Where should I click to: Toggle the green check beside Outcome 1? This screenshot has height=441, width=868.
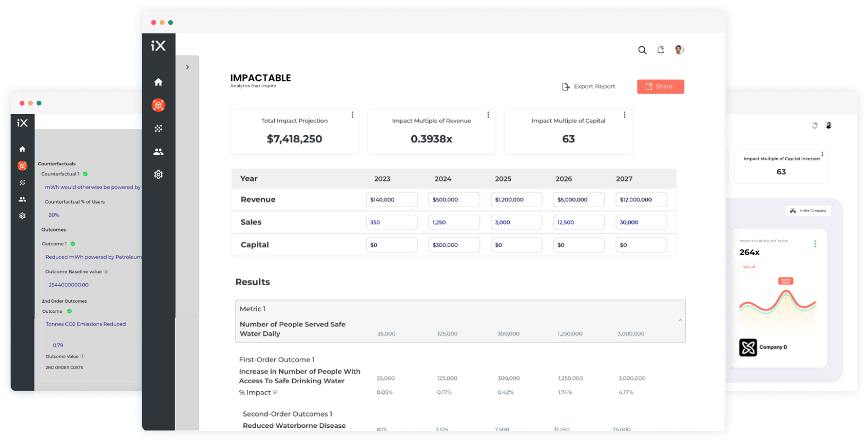click(73, 244)
